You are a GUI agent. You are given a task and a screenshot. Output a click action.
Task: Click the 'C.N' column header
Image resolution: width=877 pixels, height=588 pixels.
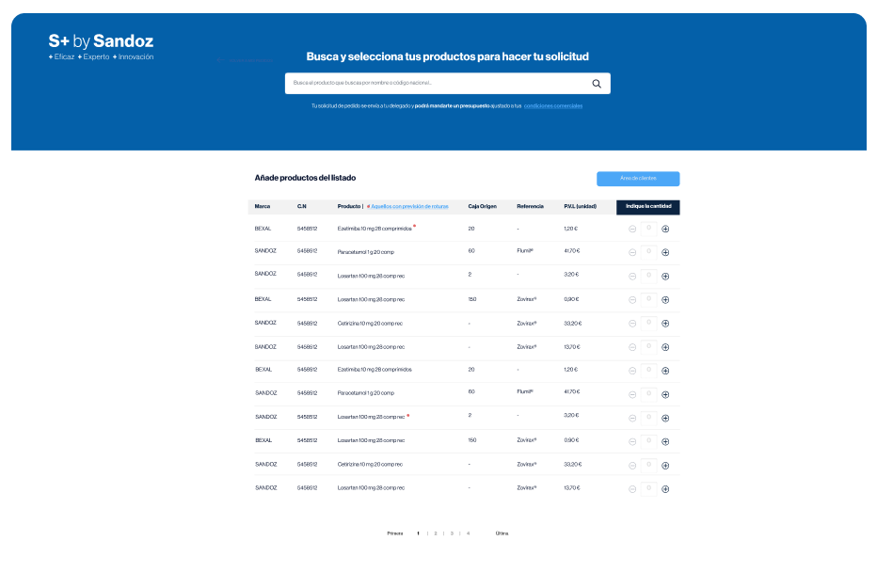(301, 206)
